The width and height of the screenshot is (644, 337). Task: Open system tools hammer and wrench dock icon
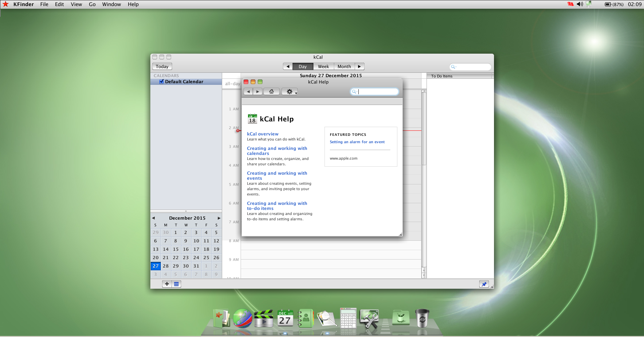(369, 319)
